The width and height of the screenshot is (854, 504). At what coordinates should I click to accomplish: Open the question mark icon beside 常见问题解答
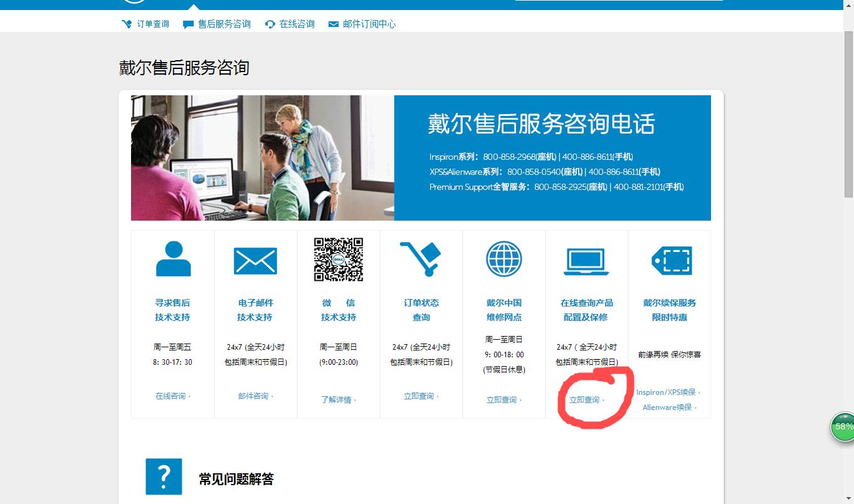164,476
